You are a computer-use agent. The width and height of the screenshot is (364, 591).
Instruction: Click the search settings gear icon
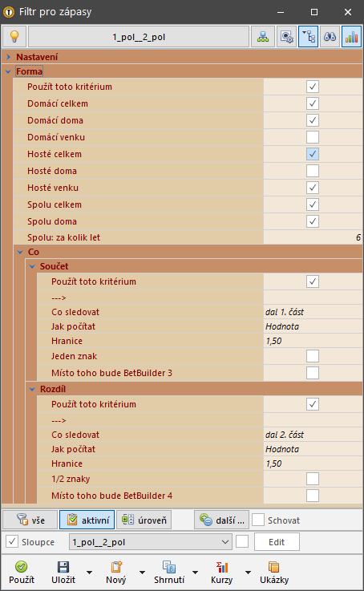pos(287,37)
